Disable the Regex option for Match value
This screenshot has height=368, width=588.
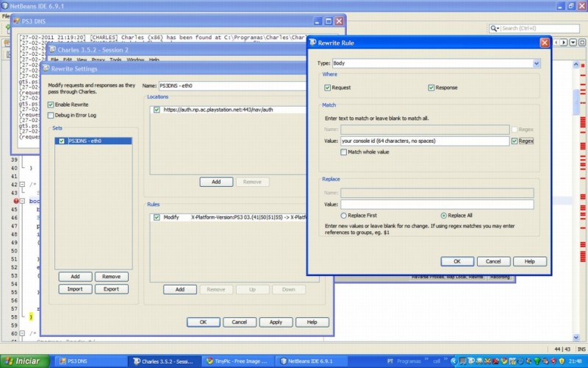(514, 140)
